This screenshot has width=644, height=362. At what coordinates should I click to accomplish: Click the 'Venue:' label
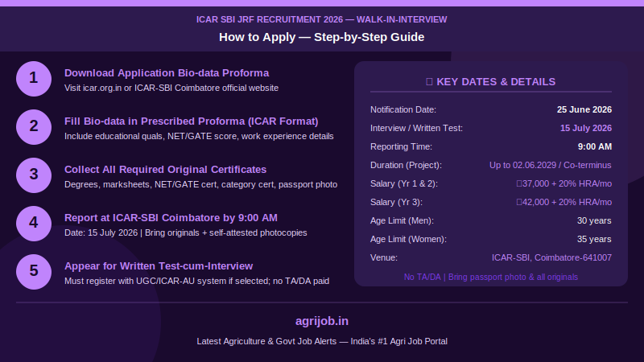coord(384,257)
